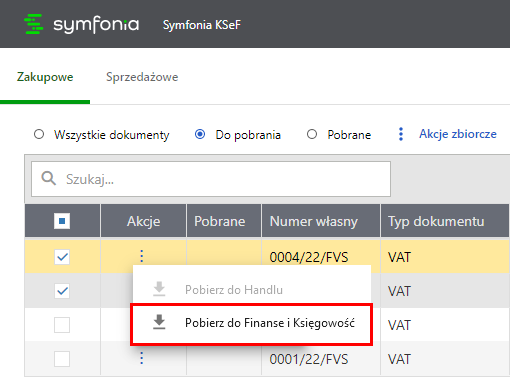This screenshot has height=377, width=510.
Task: Click the Typ dokumentu column header
Action: click(x=436, y=221)
